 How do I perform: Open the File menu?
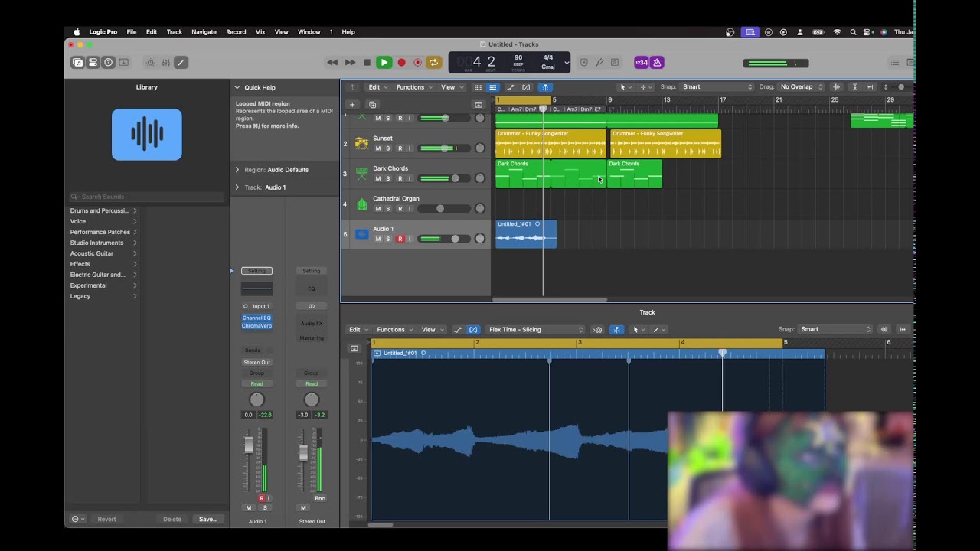132,32
